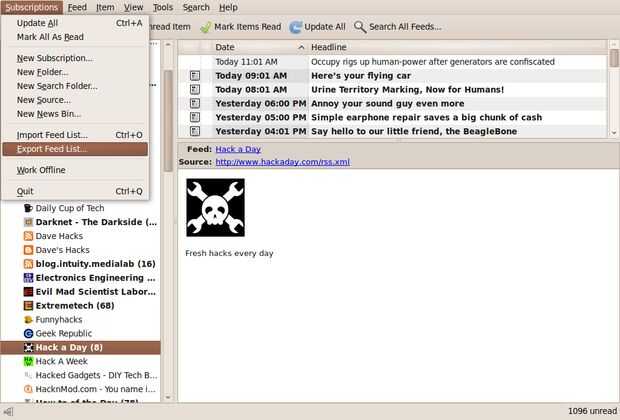Open the Help menu
Viewport: 620px width, 420px height.
point(228,7)
